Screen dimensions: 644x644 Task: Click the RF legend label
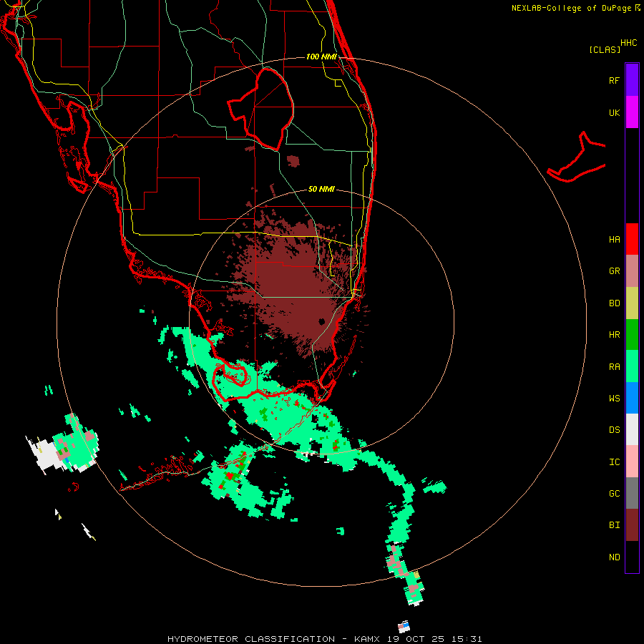[x=614, y=80]
